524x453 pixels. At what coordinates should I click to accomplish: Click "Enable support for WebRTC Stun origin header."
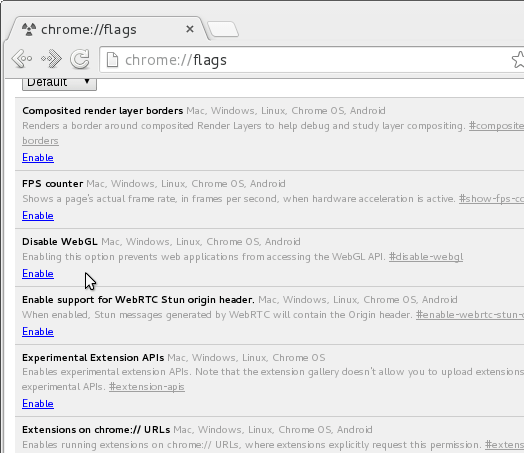point(138,300)
